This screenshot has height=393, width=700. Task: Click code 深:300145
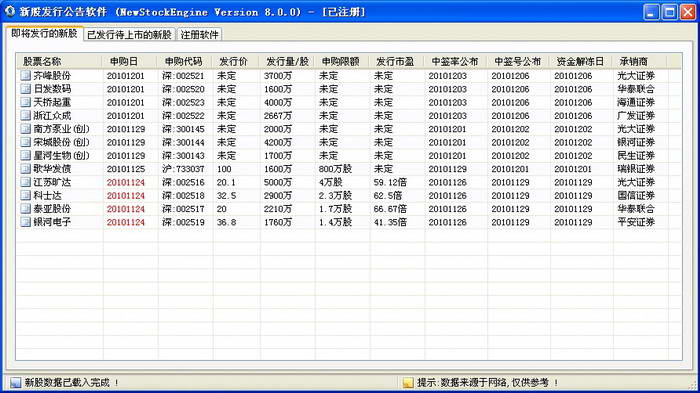tap(183, 129)
